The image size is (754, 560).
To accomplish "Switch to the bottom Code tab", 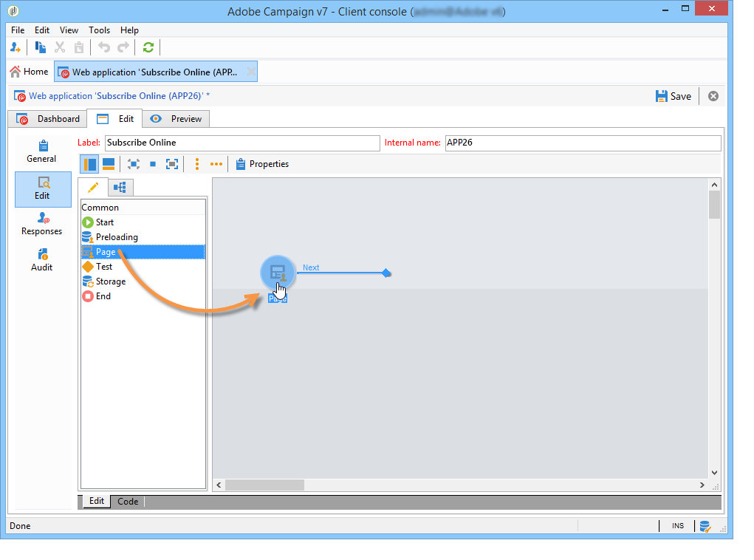I will click(128, 502).
